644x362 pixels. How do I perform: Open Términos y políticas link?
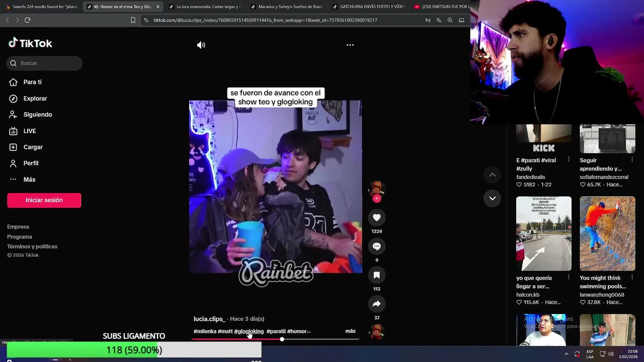pos(32,246)
